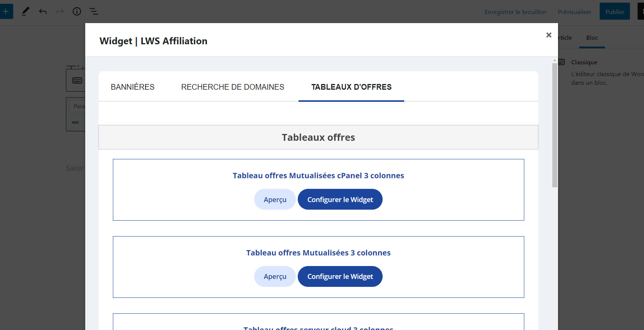The width and height of the screenshot is (644, 330).
Task: Select the Tableaux d'offres tab
Action: point(351,87)
